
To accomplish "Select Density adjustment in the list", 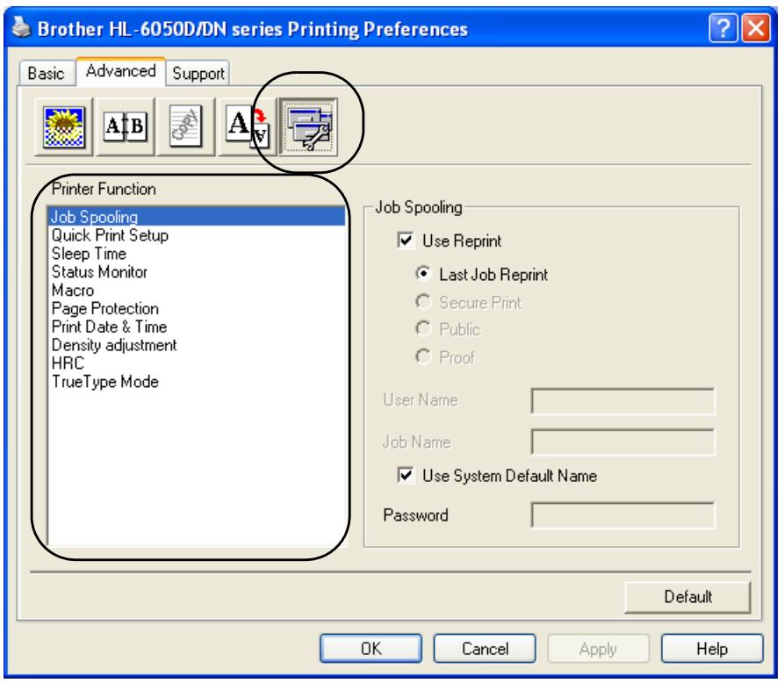I will (197, 345).
